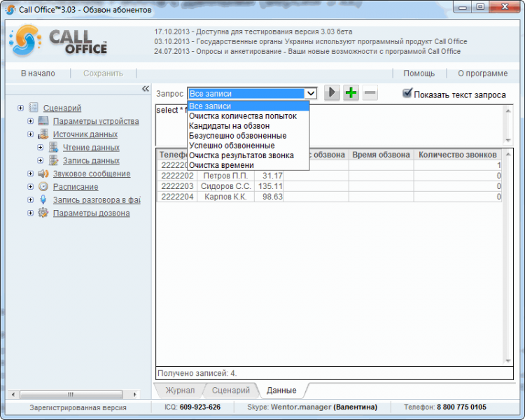Click the sidebar scrollbar left arrow
Image resolution: width=525 pixels, height=420 pixels.
13,394
